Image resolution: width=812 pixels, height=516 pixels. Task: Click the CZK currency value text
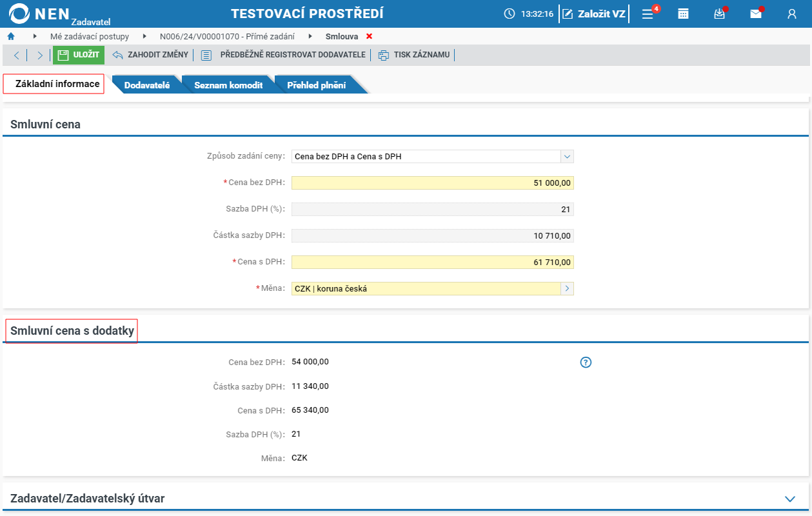pyautogui.click(x=299, y=458)
